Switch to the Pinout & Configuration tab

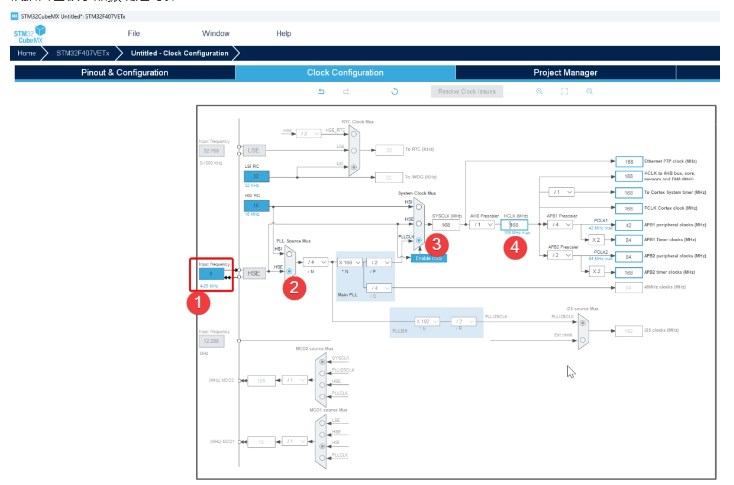click(125, 73)
